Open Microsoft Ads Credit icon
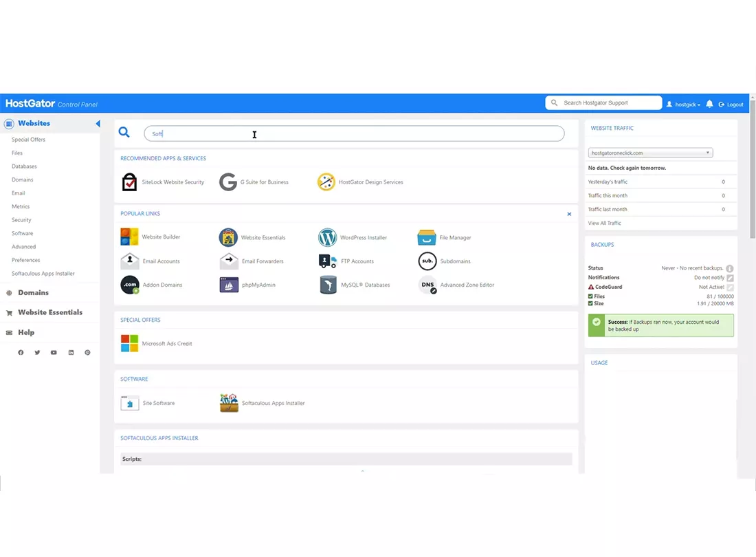 129,343
